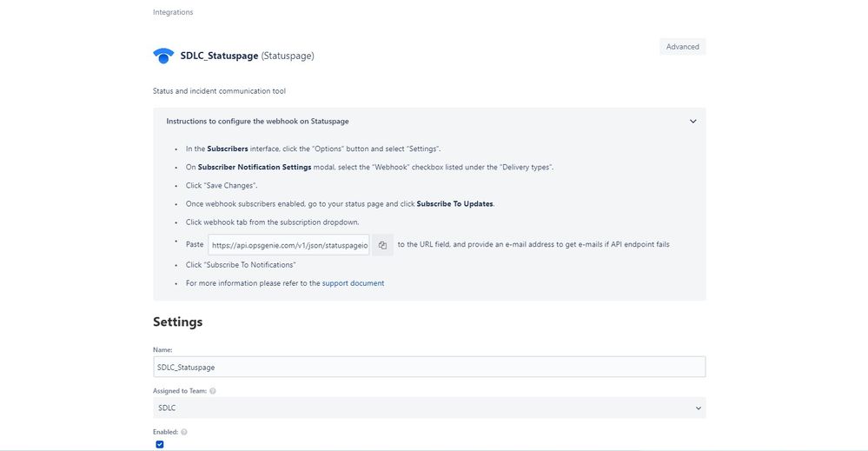This screenshot has width=868, height=451.
Task: Click the 'Click "Save Changes".' instruction line
Action: point(222,185)
